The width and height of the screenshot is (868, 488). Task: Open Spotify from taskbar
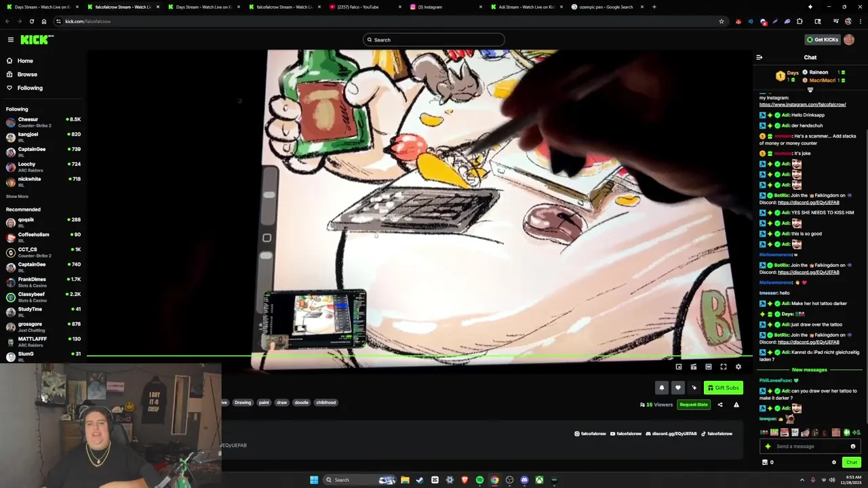479,480
